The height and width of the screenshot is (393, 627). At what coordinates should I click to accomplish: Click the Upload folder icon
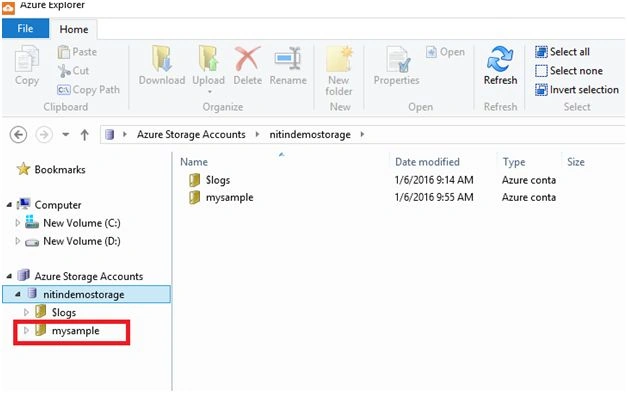coord(208,59)
